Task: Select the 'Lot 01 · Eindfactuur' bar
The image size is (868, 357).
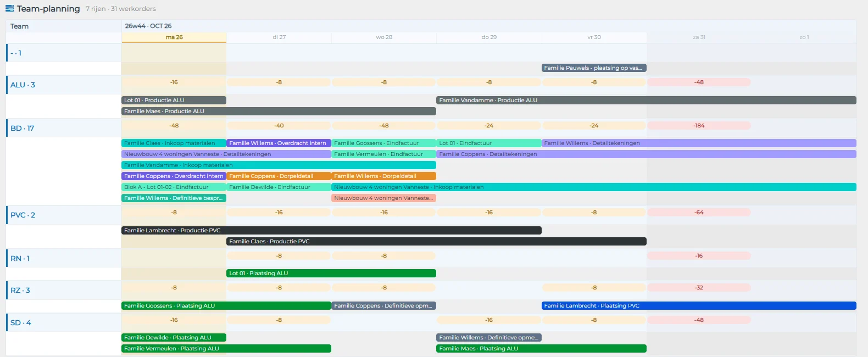Action: tap(489, 143)
